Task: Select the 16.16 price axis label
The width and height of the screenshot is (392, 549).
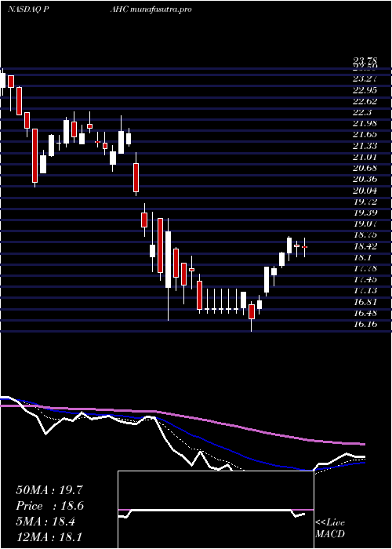Action: coord(366,324)
